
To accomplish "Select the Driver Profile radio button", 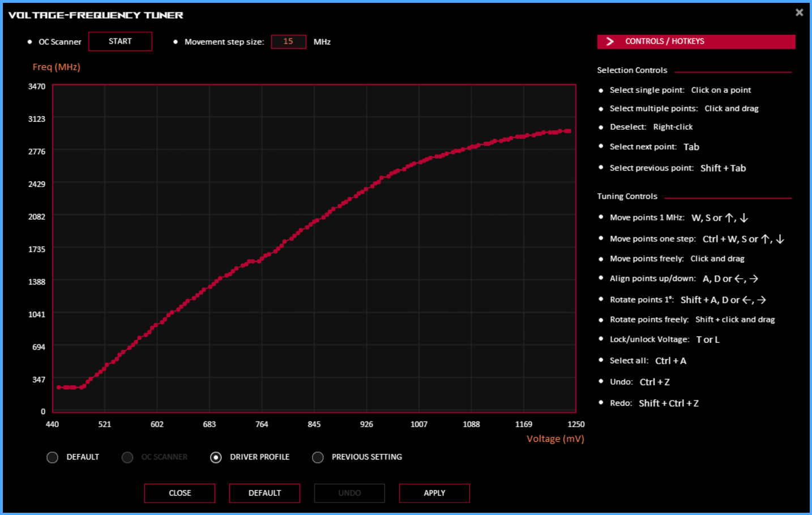I will pyautogui.click(x=216, y=457).
